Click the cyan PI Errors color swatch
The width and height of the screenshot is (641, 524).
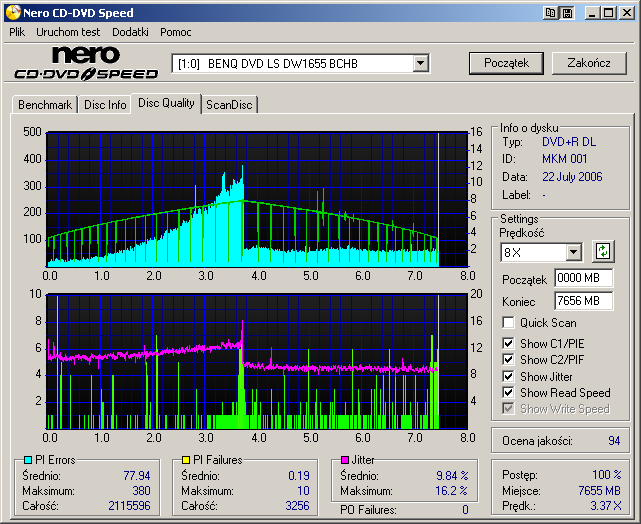pyautogui.click(x=28, y=460)
